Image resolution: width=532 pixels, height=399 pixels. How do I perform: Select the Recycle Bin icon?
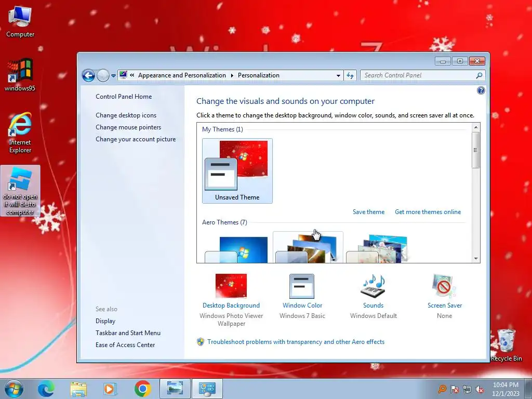(507, 345)
